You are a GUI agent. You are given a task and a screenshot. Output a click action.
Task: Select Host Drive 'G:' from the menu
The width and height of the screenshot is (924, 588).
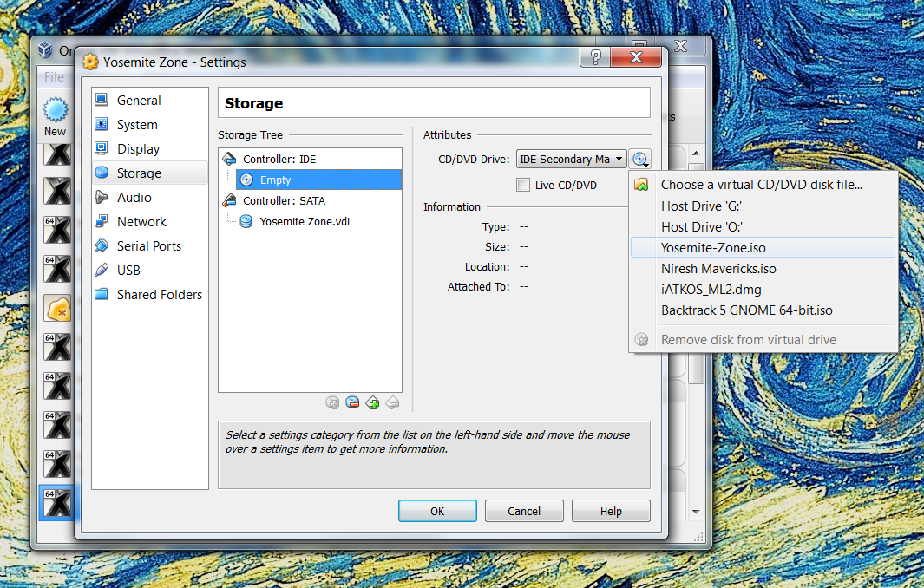click(763, 206)
